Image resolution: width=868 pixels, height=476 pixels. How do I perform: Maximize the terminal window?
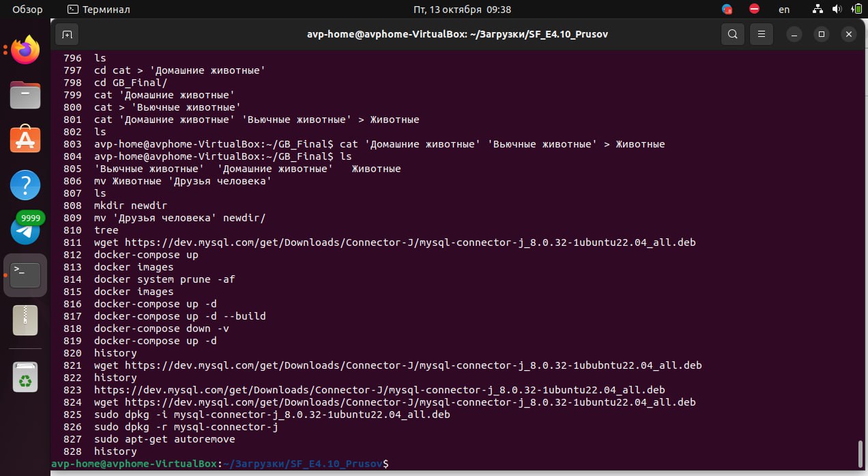point(822,33)
